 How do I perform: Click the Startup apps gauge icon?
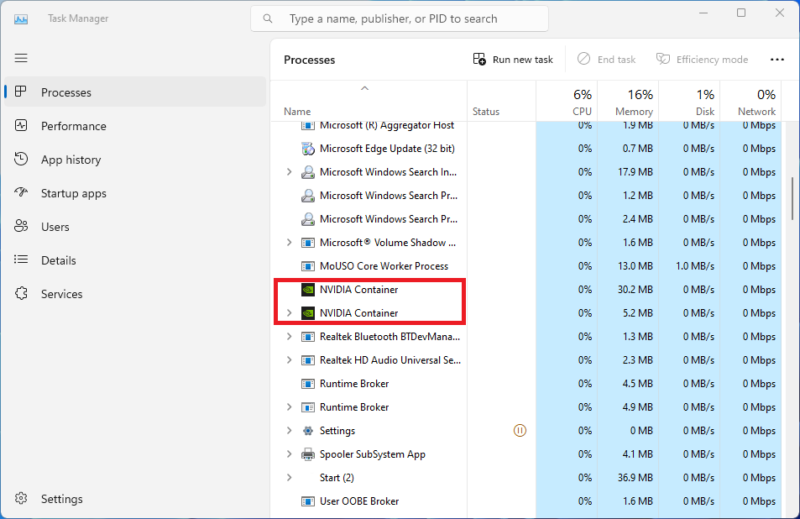[x=21, y=192]
